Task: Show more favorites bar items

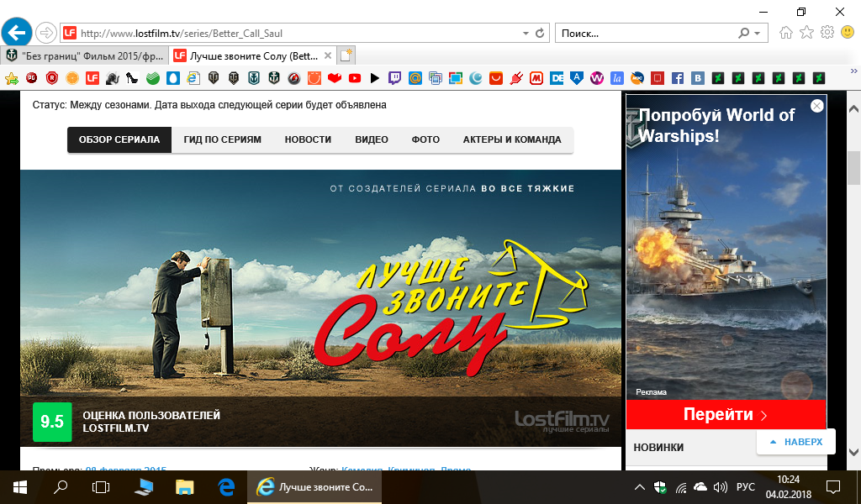Action: click(x=854, y=71)
